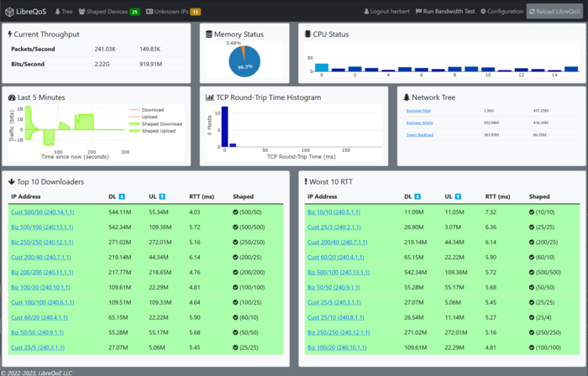
Task: Click shaped checkmark icon for (25/4) row
Action: (532, 317)
